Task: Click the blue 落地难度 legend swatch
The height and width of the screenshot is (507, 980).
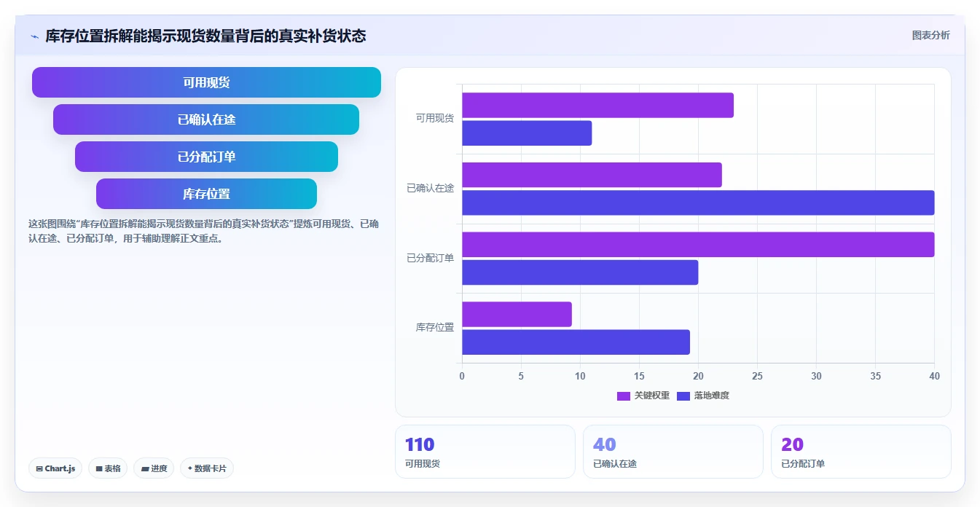Action: click(683, 396)
